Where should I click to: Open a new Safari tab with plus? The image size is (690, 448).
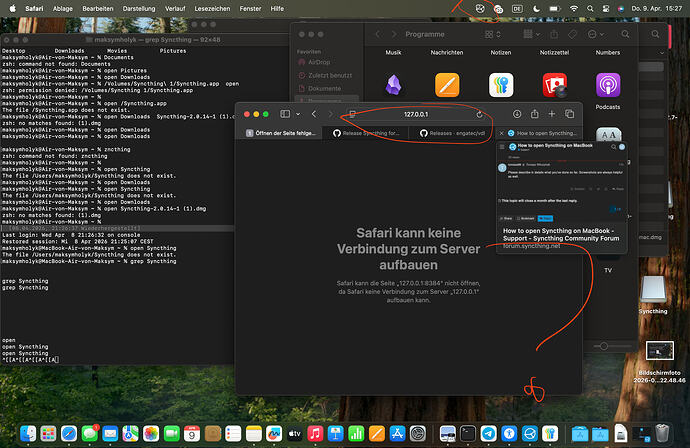[x=551, y=114]
